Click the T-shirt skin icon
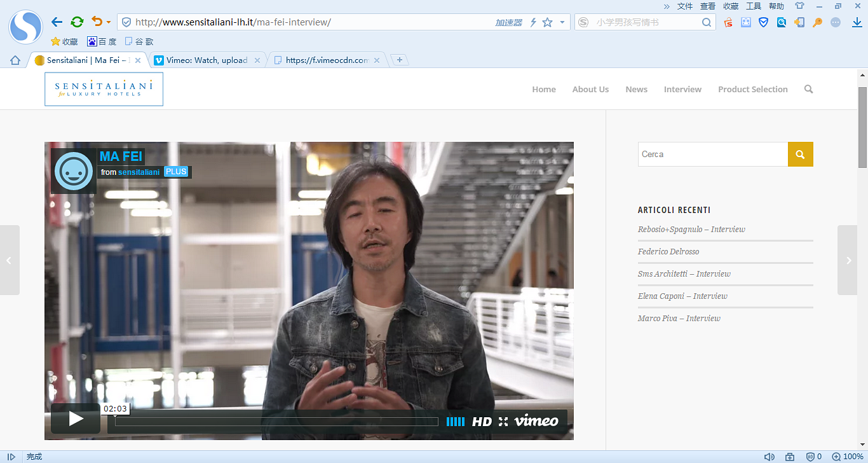The image size is (868, 463). click(x=799, y=6)
